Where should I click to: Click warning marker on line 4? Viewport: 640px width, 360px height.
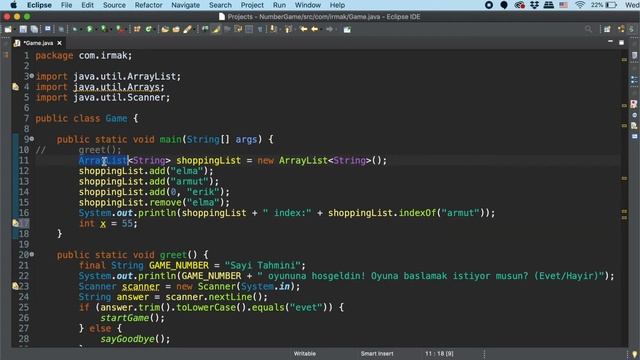pyautogui.click(x=16, y=87)
